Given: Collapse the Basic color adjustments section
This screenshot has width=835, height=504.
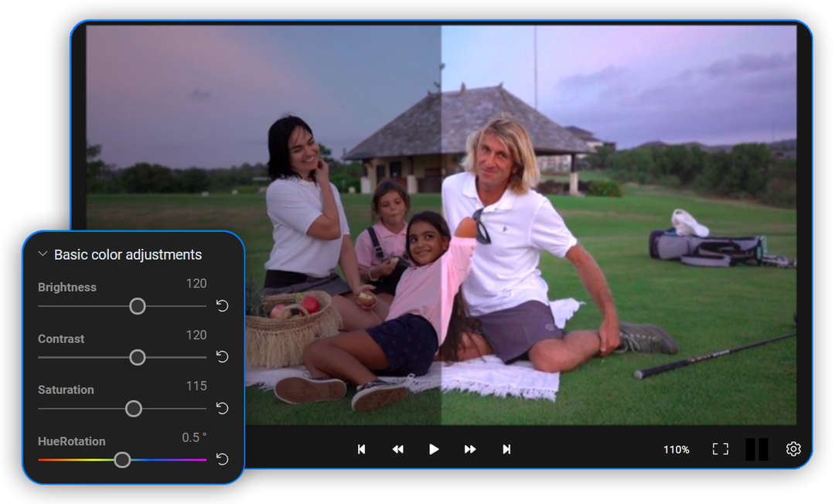Looking at the screenshot, I should (x=43, y=254).
